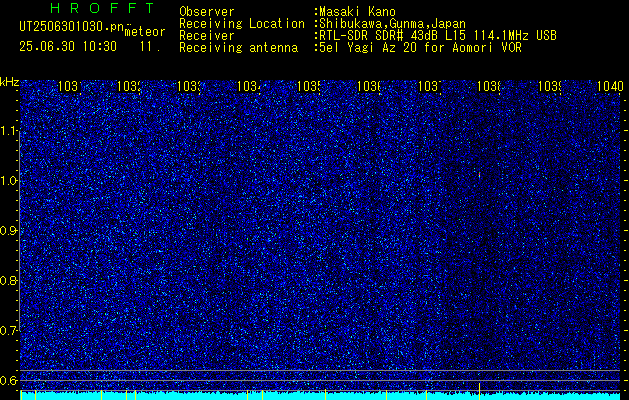Click the 1038 time axis label
Image resolution: width=629 pixels, height=400 pixels.
click(x=489, y=86)
